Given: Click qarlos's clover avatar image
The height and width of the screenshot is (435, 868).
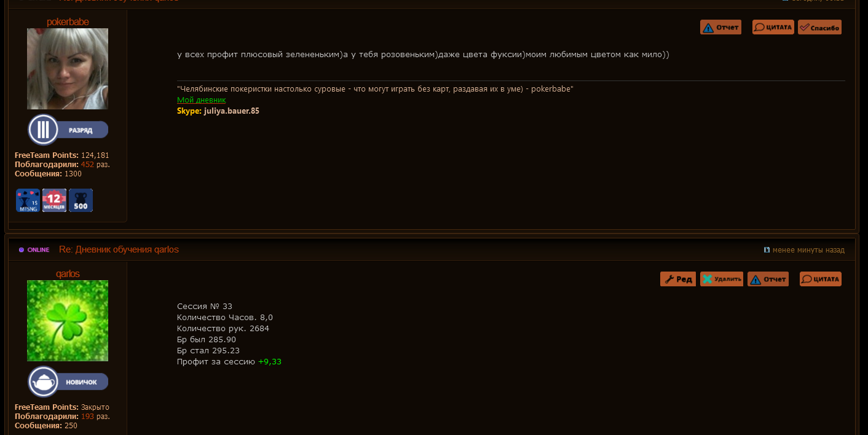Looking at the screenshot, I should tap(68, 321).
